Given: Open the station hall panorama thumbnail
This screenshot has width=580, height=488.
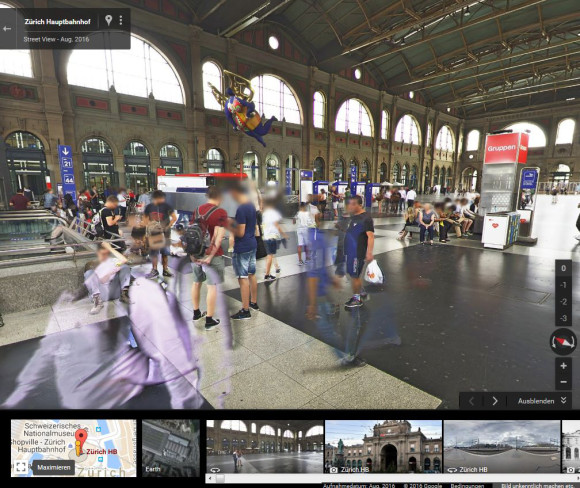Looking at the screenshot, I should coord(264,447).
